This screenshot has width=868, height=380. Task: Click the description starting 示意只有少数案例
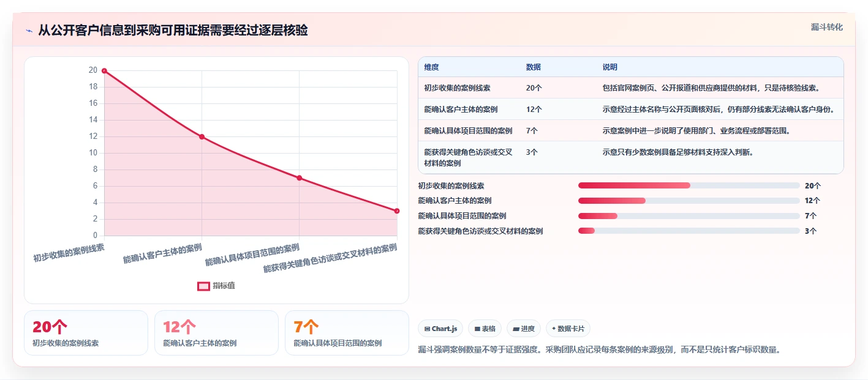678,152
